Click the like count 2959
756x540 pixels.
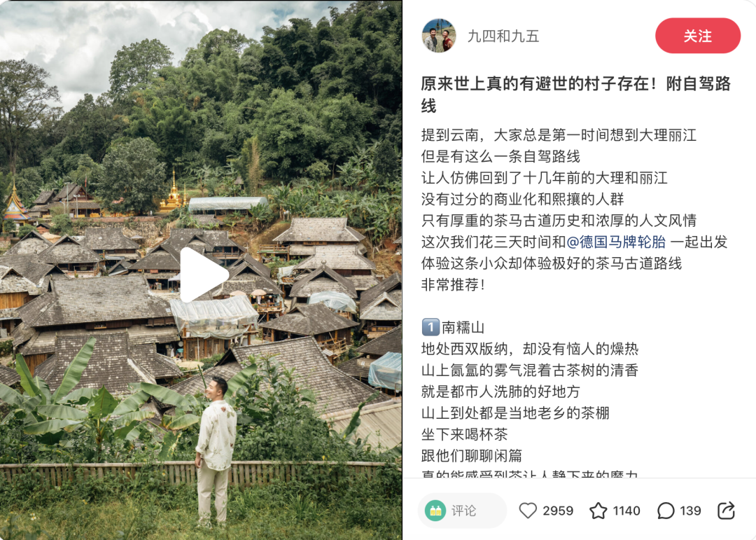(x=558, y=511)
